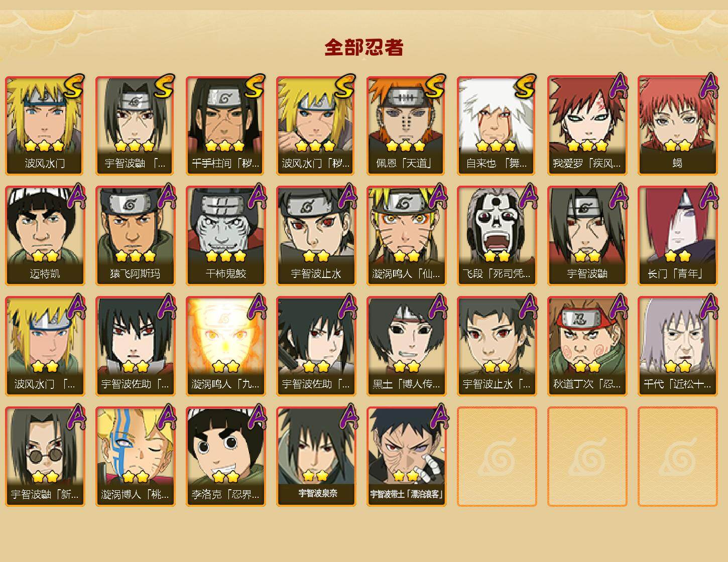Image resolution: width=728 pixels, height=562 pixels.
Task: Open the 我爱罗「疾风」 card
Action: pos(587,125)
